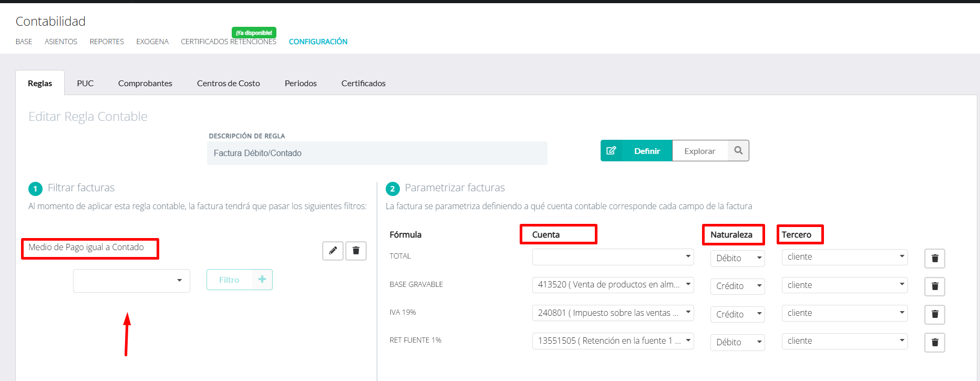Delete the BASE GRAVABLE formula row
Screen dimensions: 980x381
click(935, 286)
